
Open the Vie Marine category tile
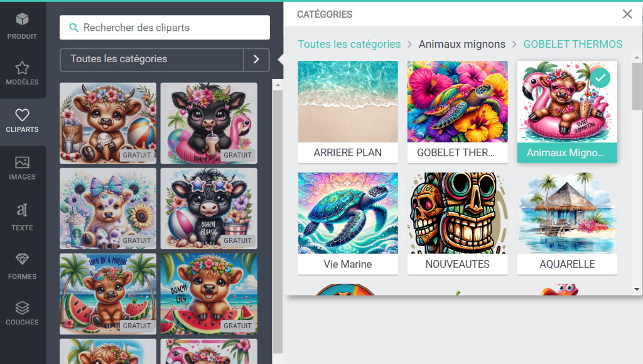pyautogui.click(x=348, y=223)
